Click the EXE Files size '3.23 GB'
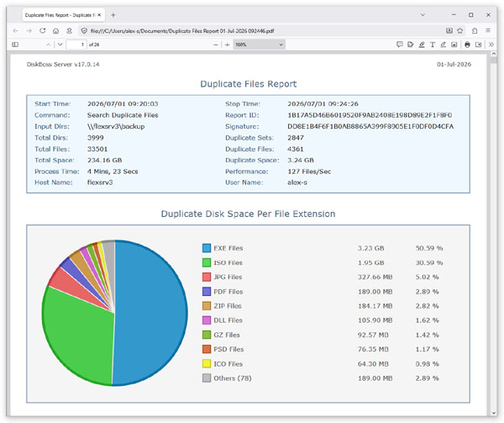Screen dimensions: 504x423 point(371,248)
